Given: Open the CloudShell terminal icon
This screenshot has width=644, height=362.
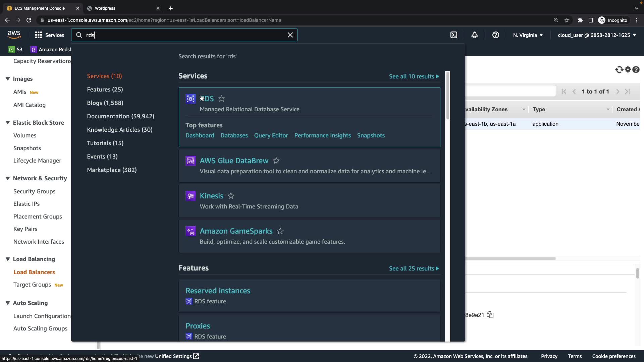Looking at the screenshot, I should point(453,35).
